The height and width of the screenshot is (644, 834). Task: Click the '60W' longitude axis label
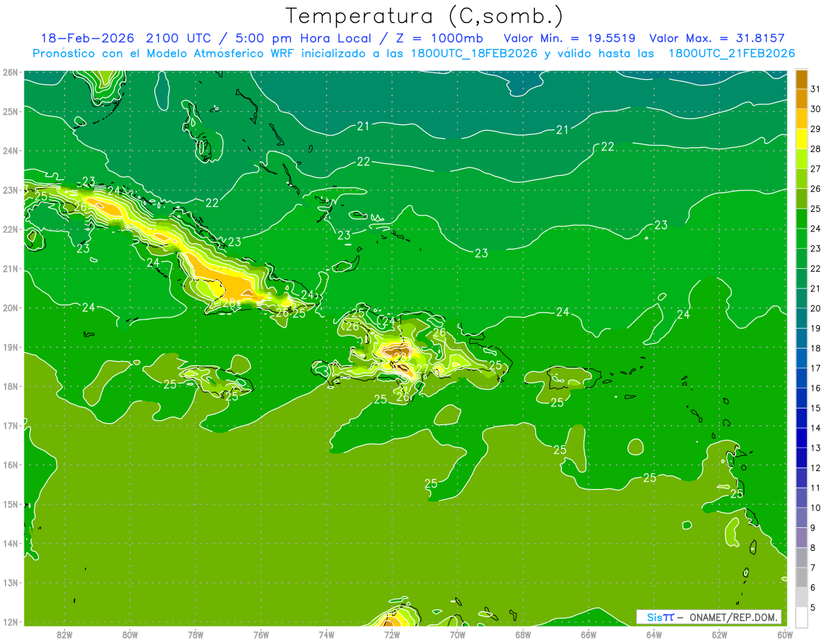(x=784, y=634)
